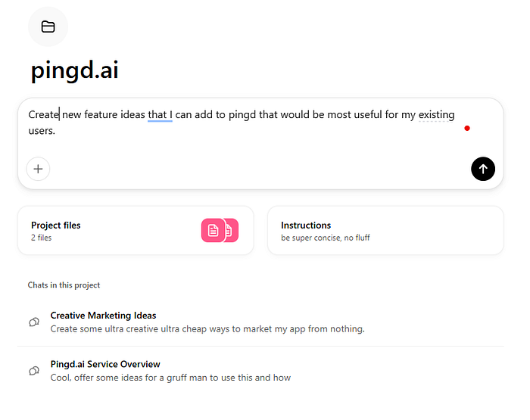This screenshot has height=420, width=530.
Task: Click chat bubble icon beside Creative Marketing Ideas
Action: click(34, 322)
